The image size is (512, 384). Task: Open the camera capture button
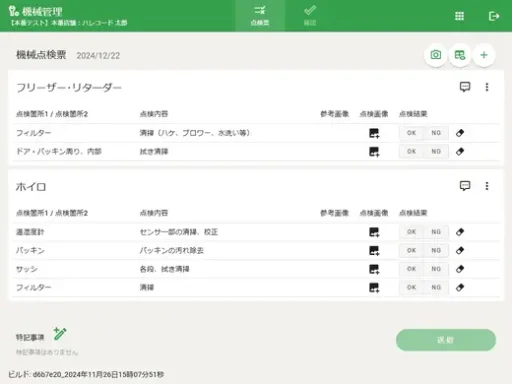(x=435, y=55)
